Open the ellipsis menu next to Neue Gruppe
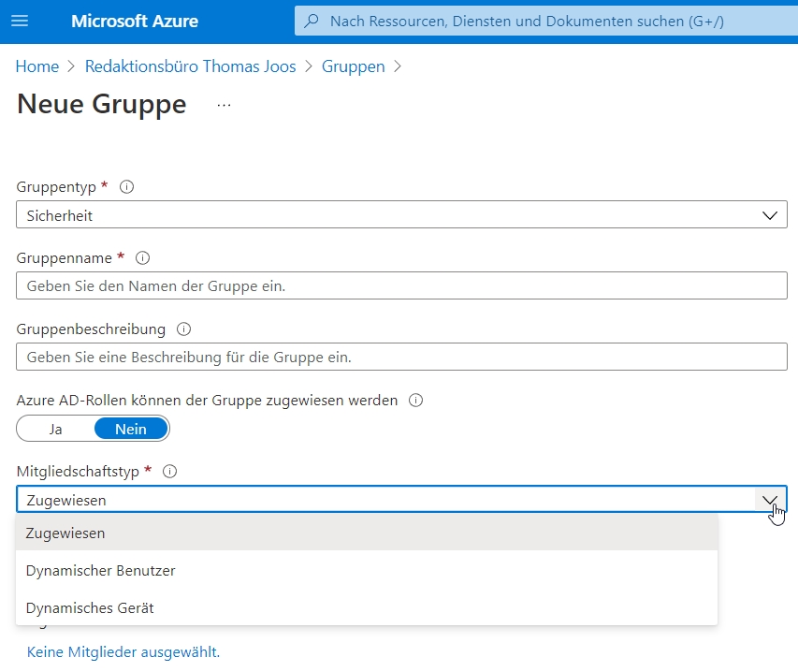The image size is (798, 672). 224,107
